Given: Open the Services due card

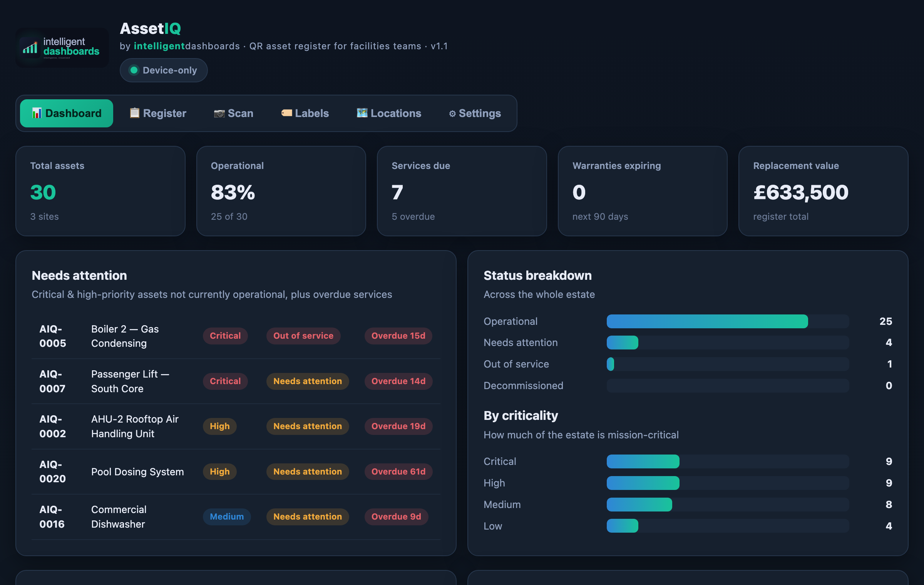Looking at the screenshot, I should (x=462, y=191).
